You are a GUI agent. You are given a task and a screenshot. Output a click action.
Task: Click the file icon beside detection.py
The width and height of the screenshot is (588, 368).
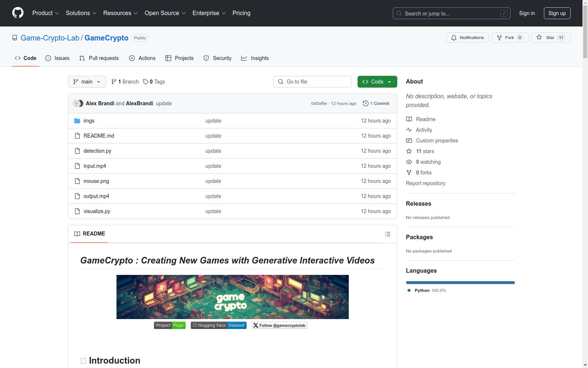pyautogui.click(x=77, y=151)
